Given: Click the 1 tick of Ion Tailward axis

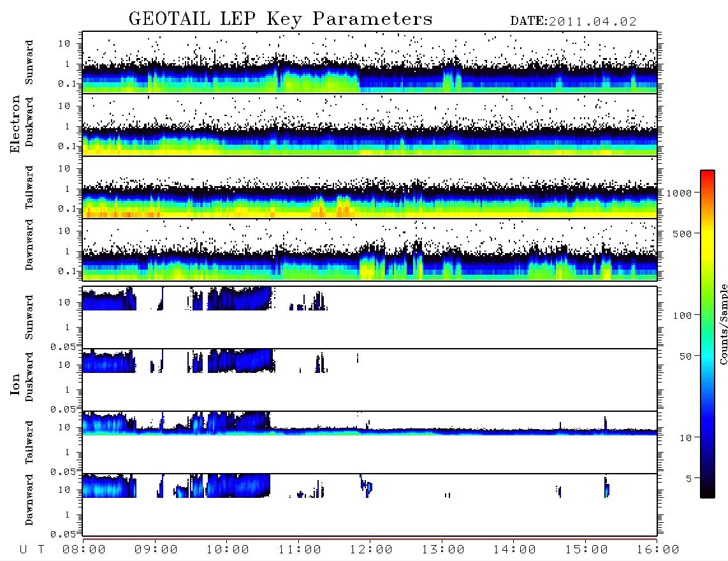Looking at the screenshot, I should 68,453.
